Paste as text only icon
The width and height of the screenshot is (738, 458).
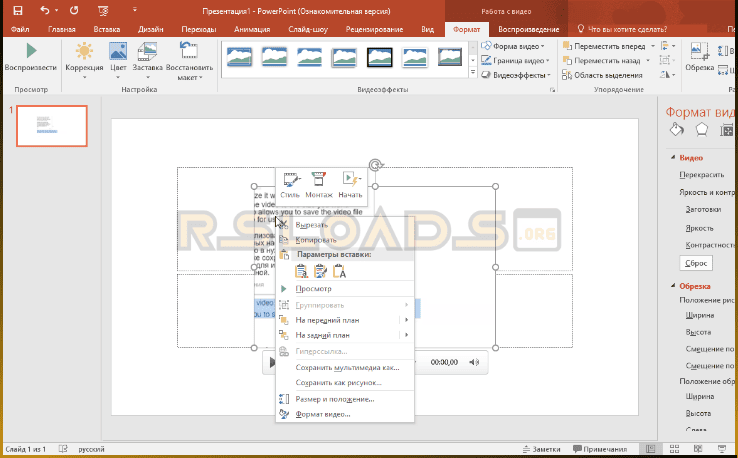coord(339,271)
